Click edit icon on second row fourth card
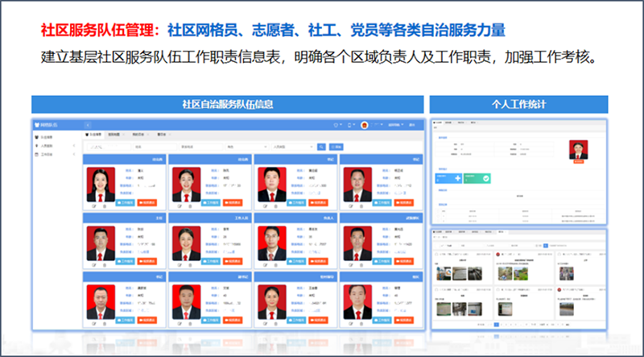644x357 pixels. pyautogui.click(x=351, y=265)
